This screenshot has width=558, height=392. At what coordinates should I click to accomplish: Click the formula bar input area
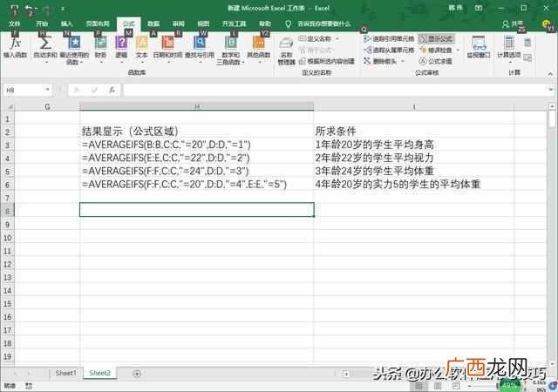click(x=335, y=91)
